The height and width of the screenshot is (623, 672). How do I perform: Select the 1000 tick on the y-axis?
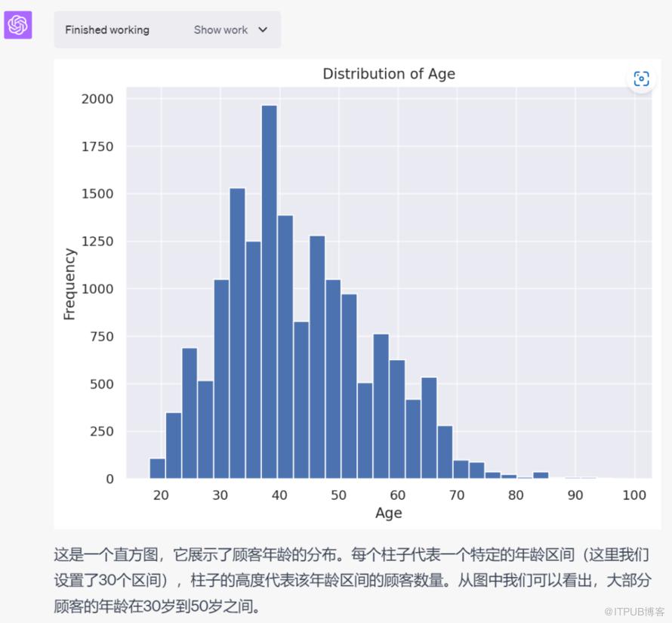97,289
